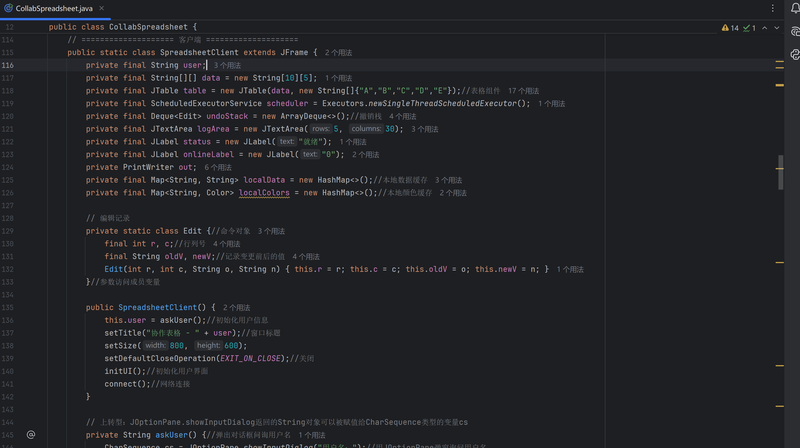Show the 2 usages of class SpreadsheetClient on line 115
Image resolution: width=800 pixels, height=448 pixels.
tap(338, 53)
